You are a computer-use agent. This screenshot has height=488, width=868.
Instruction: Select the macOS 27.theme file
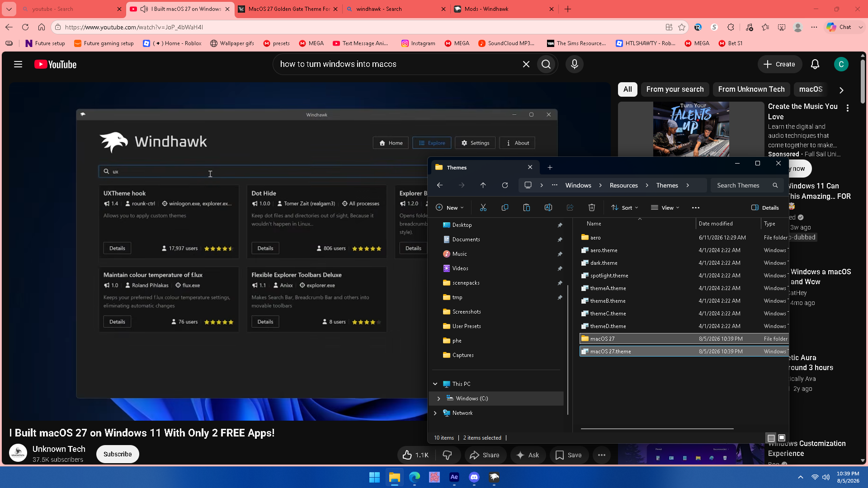coord(684,352)
